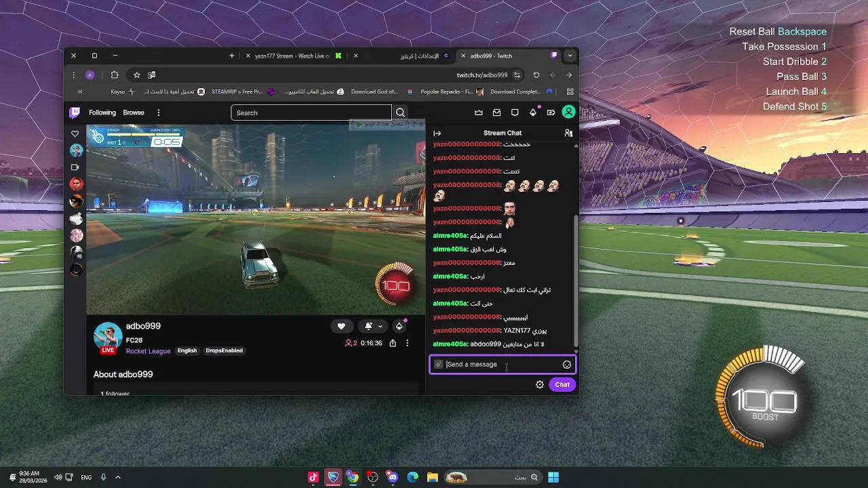The image size is (868, 488).
Task: Expand hidden bookmarks double-chevron
Action: 80,91
